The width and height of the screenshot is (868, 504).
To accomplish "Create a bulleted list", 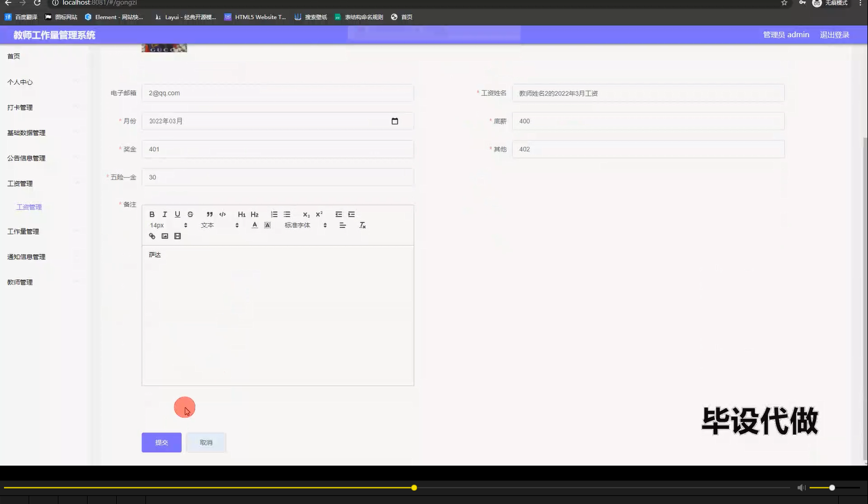I will (x=287, y=214).
